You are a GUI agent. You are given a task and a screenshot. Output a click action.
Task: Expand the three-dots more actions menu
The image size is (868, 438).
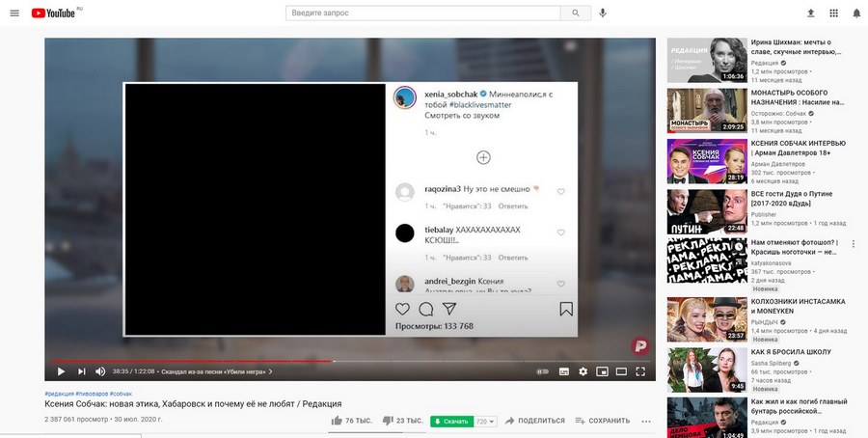pyautogui.click(x=646, y=421)
